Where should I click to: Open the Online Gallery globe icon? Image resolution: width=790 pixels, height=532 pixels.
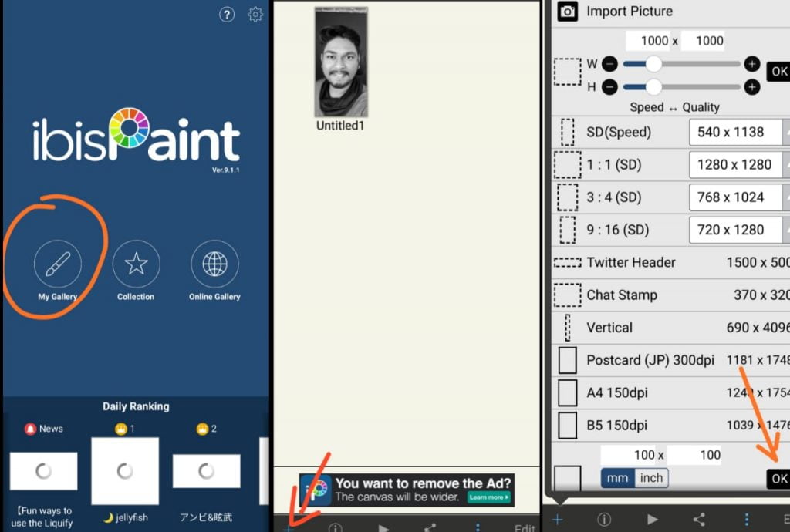coord(214,264)
